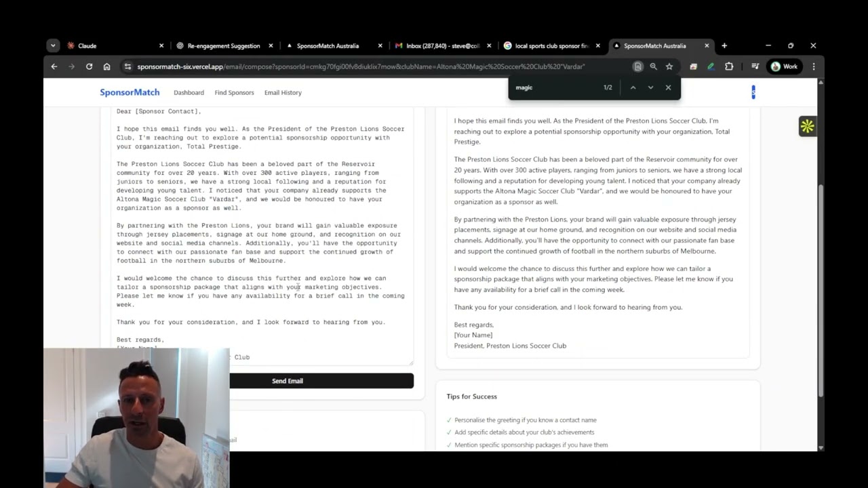
Task: Click the tab-stack extension icon in toolbar
Action: [693, 66]
